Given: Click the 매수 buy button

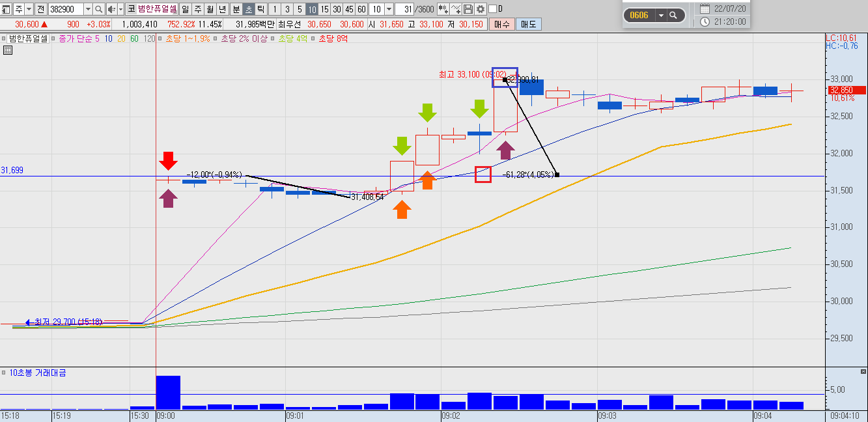Looking at the screenshot, I should pyautogui.click(x=502, y=24).
